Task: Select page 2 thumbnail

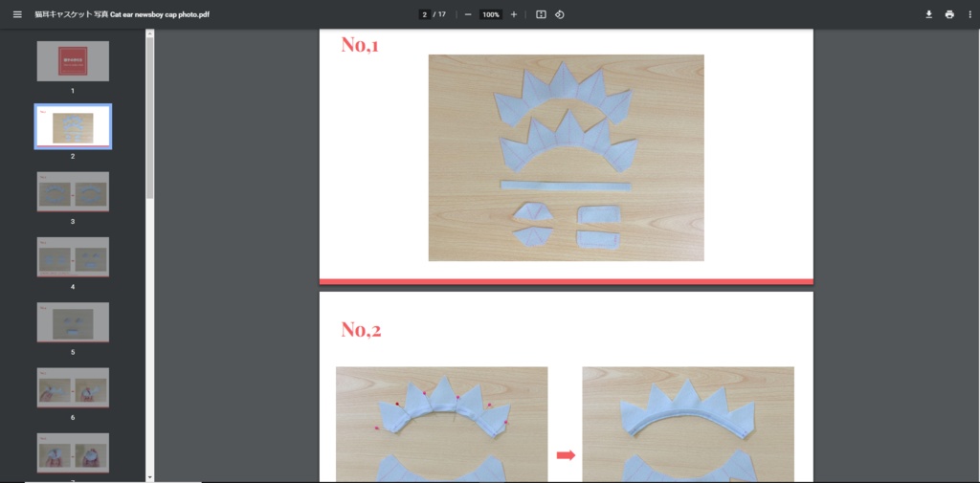Action: tap(73, 127)
